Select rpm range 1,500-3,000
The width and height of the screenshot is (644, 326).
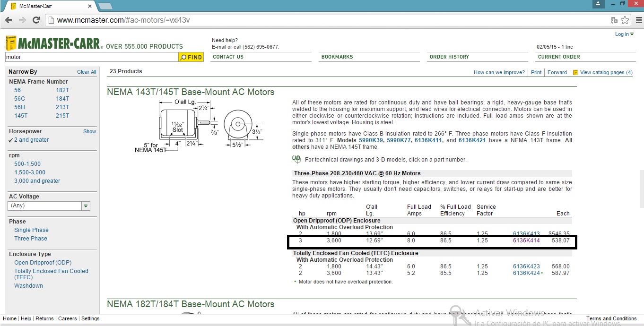(x=30, y=172)
